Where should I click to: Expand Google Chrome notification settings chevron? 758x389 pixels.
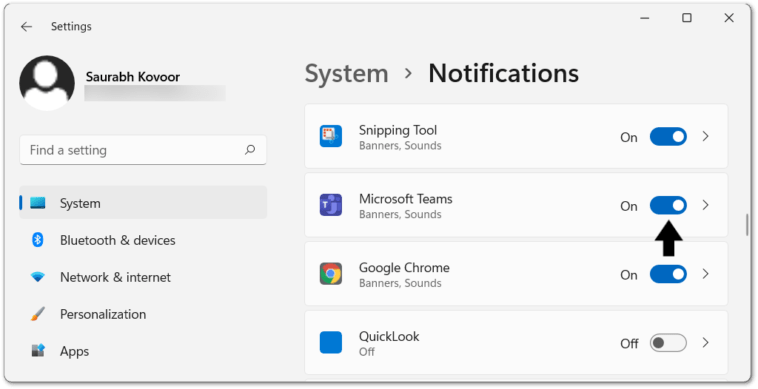point(705,274)
